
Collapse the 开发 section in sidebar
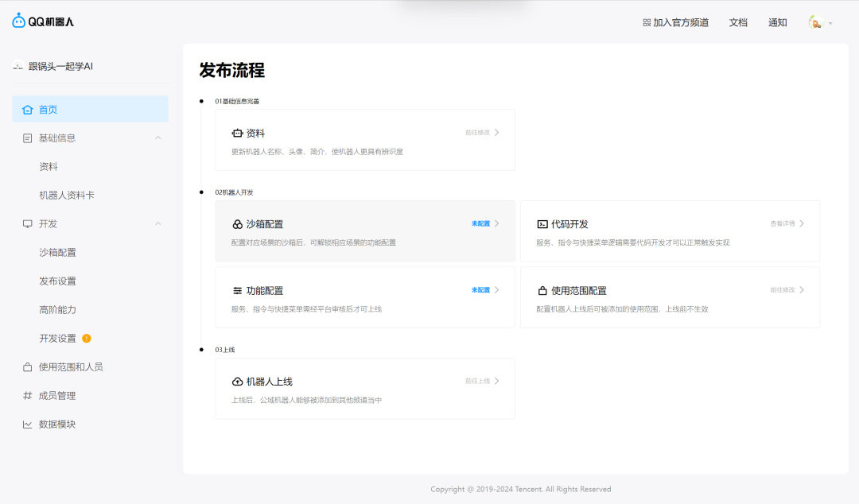(x=157, y=223)
